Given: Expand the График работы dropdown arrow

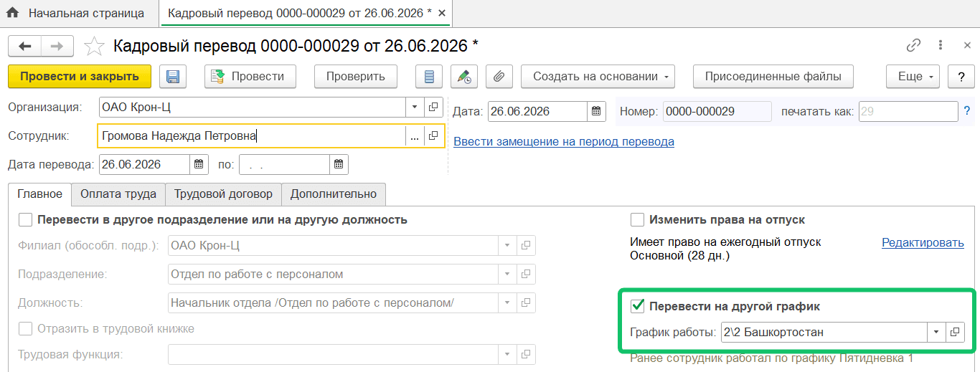Looking at the screenshot, I should pyautogui.click(x=936, y=332).
